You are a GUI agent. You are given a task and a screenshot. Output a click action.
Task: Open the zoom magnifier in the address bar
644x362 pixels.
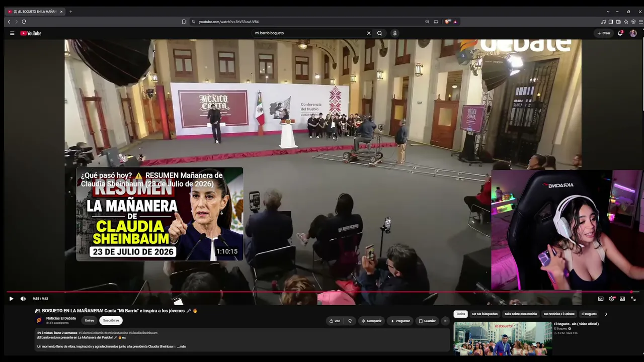(x=427, y=22)
